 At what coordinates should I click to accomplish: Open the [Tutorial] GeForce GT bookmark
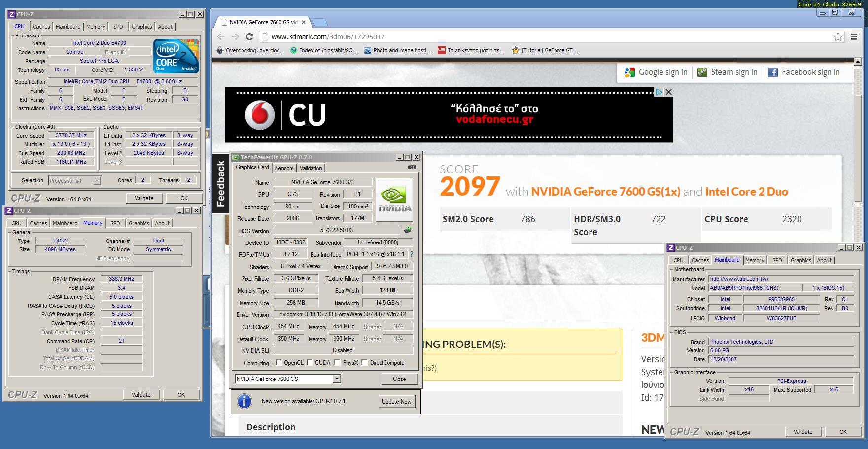pos(544,50)
